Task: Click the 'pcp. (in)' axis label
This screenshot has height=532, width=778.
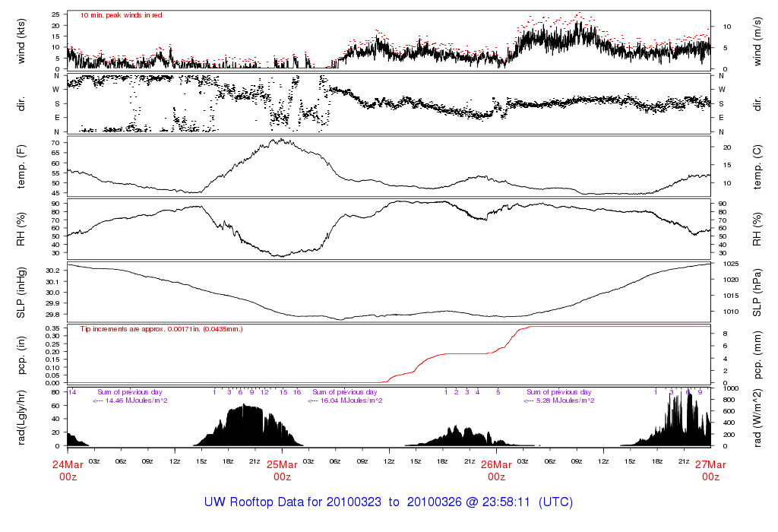Action: (21, 356)
